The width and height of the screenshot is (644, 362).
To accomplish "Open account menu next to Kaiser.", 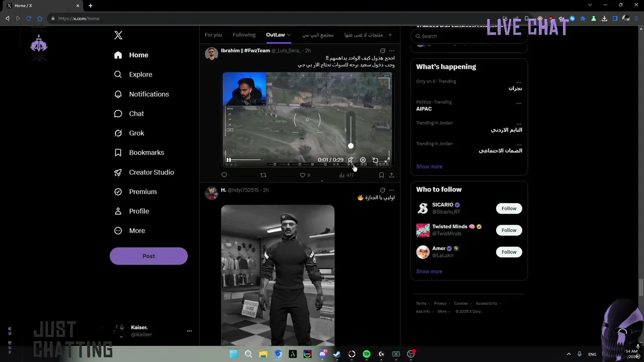I will (189, 331).
